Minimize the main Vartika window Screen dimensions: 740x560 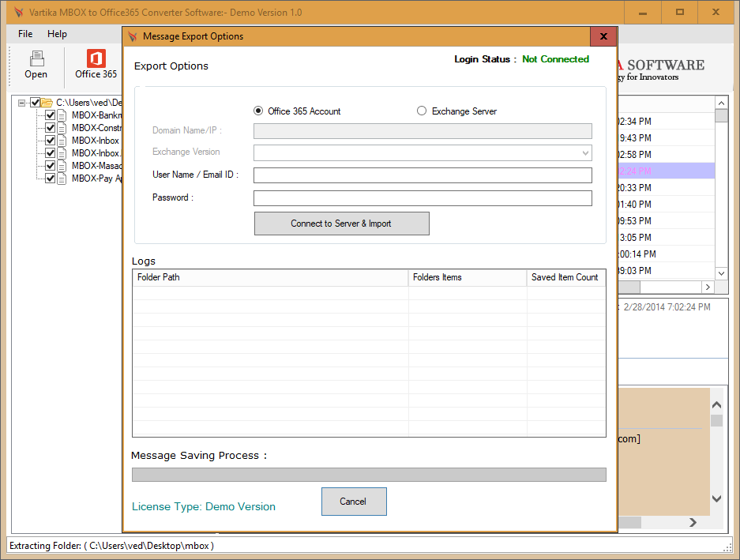tap(643, 13)
